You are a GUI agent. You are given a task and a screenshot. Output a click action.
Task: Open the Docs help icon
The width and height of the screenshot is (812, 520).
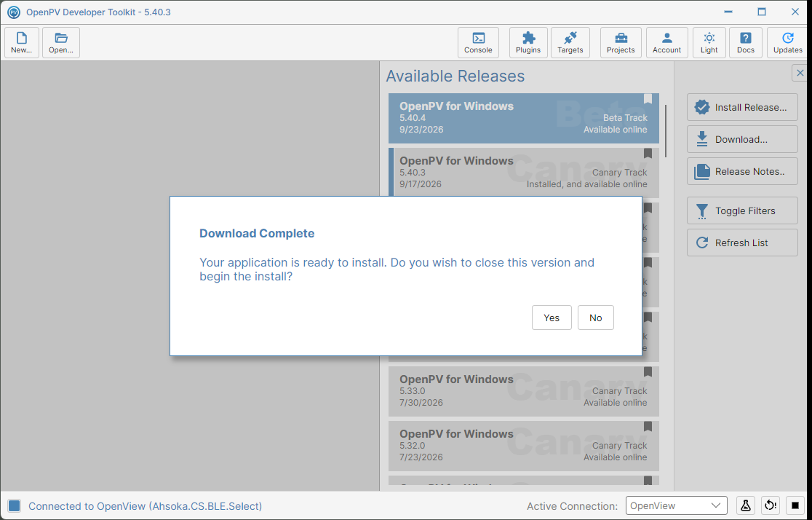[x=746, y=42]
